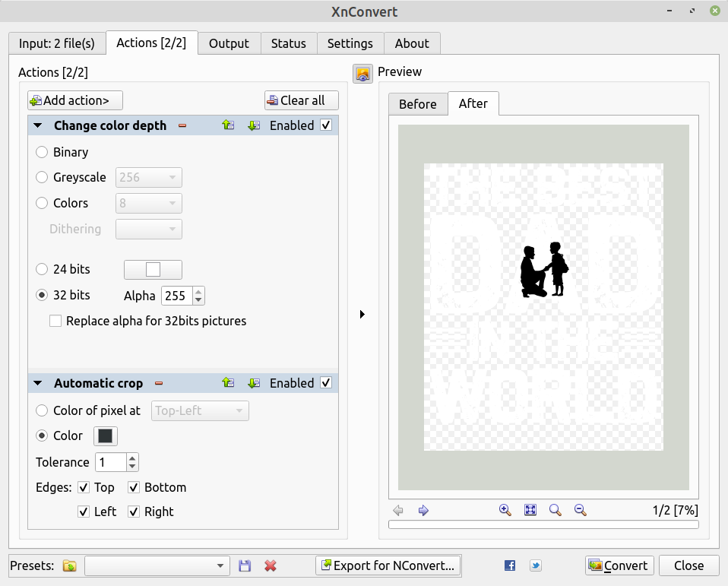Remove the Change color depth action
This screenshot has height=586, width=728.
click(x=182, y=125)
